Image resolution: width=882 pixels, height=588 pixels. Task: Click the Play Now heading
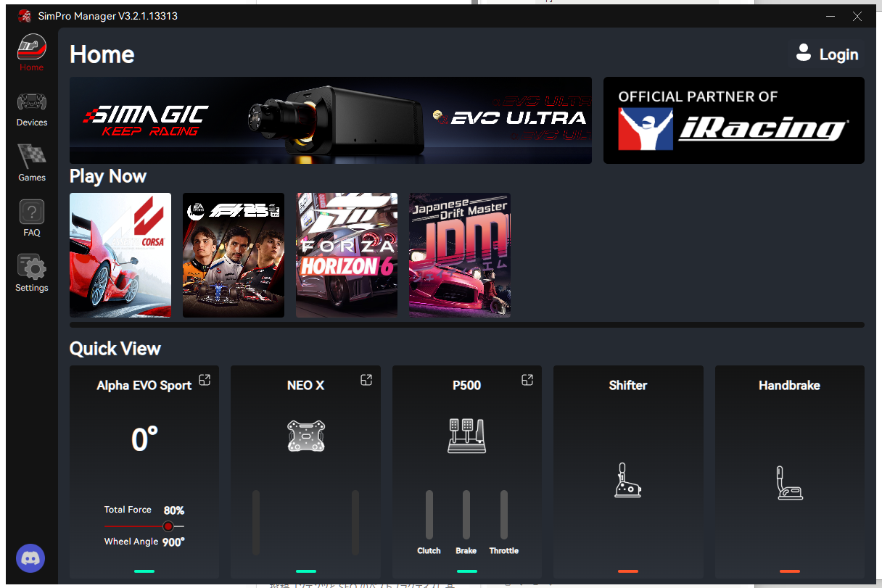point(108,176)
